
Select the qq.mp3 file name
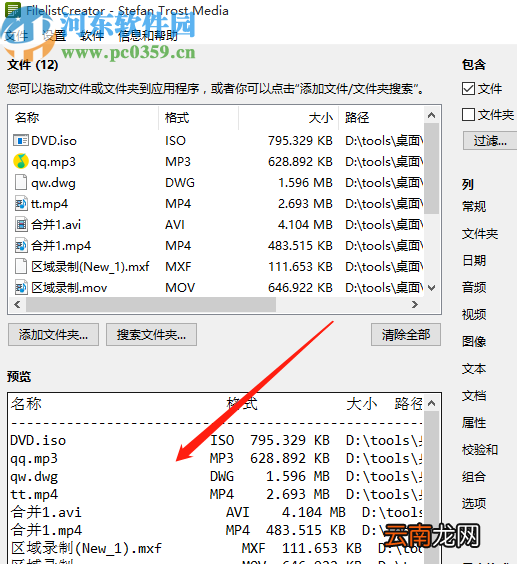54,162
